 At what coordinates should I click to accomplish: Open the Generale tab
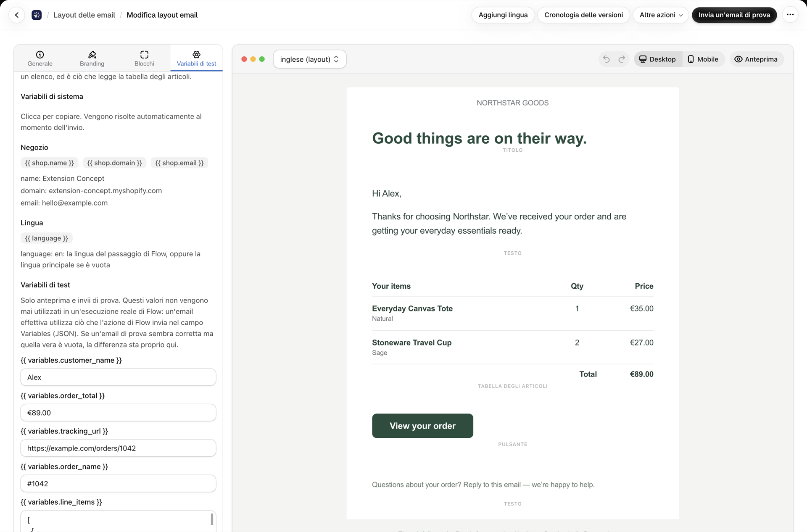[x=40, y=58]
